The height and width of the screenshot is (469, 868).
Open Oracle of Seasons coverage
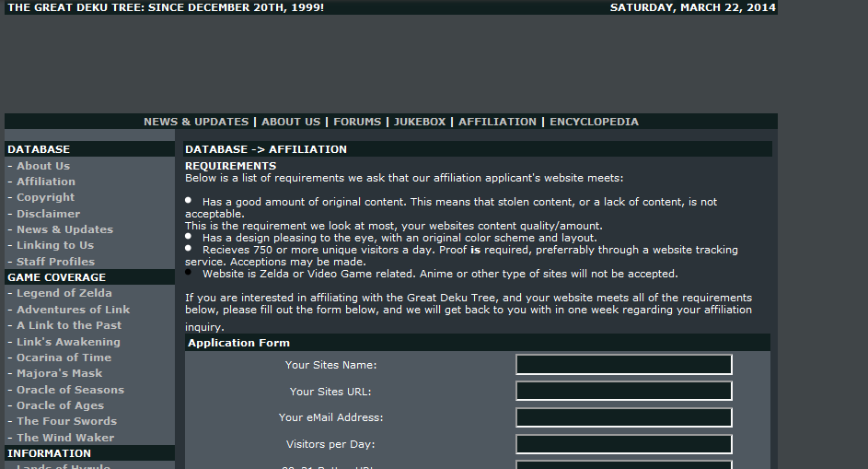pyautogui.click(x=70, y=390)
